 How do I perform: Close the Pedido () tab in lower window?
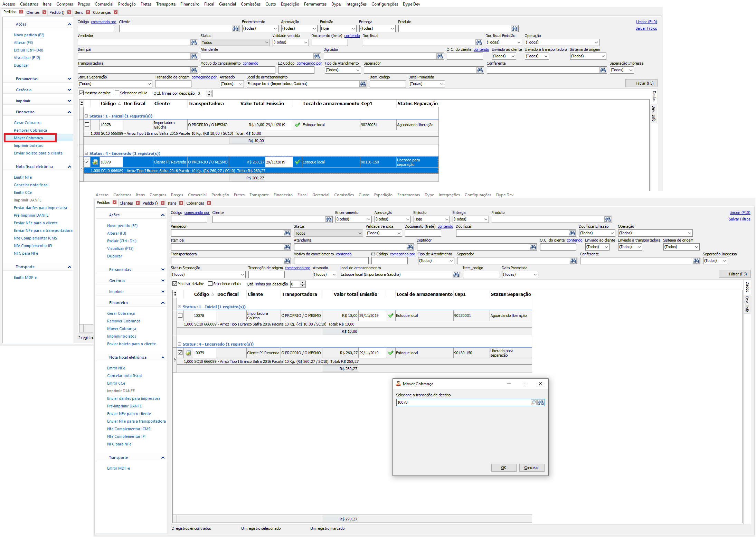click(162, 203)
